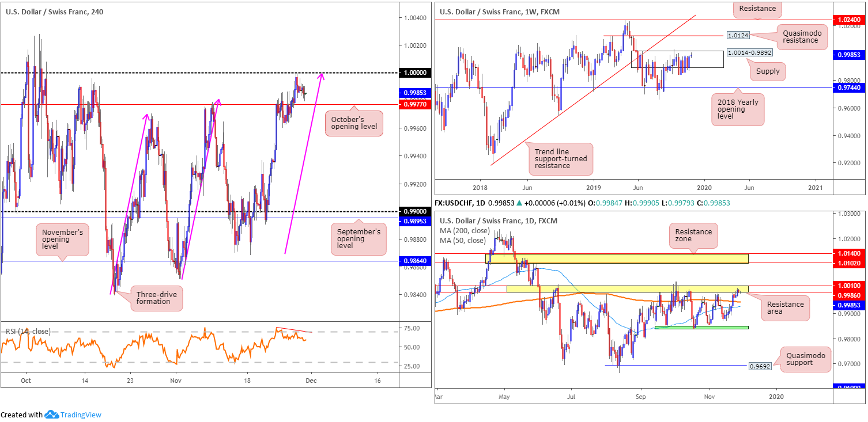The height and width of the screenshot is (422, 868).
Task: Click the TradingView cloud logo icon
Action: coord(52,415)
